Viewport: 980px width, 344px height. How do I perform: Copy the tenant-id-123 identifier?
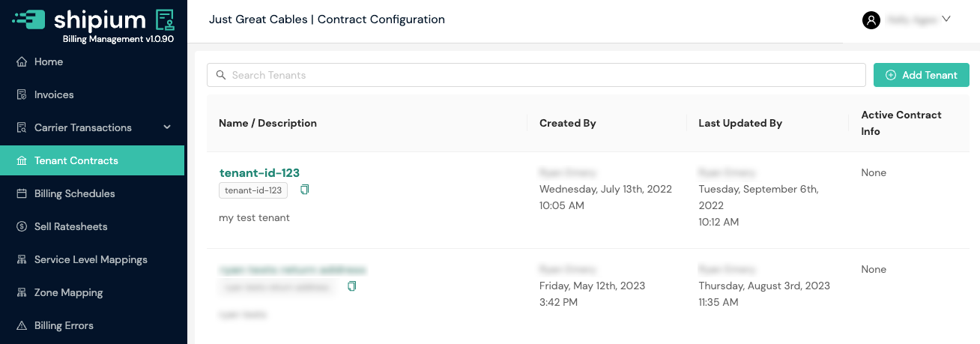[304, 190]
